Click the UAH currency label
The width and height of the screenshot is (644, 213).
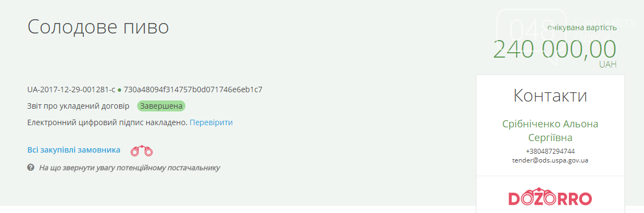[x=608, y=65]
